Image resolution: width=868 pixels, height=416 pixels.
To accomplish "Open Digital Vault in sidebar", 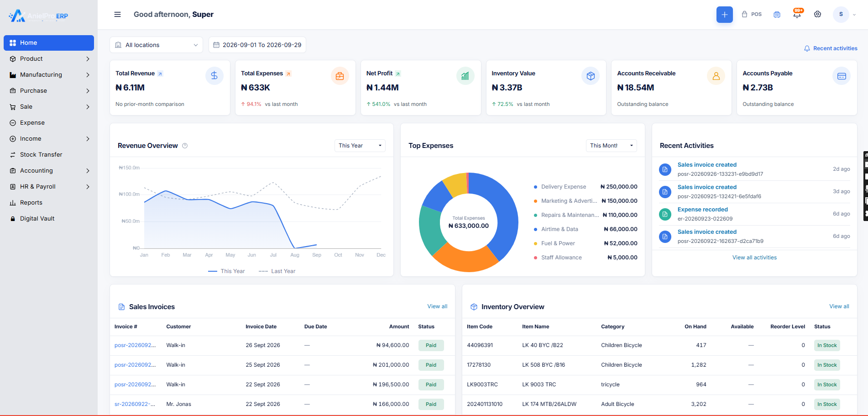I will (49, 219).
